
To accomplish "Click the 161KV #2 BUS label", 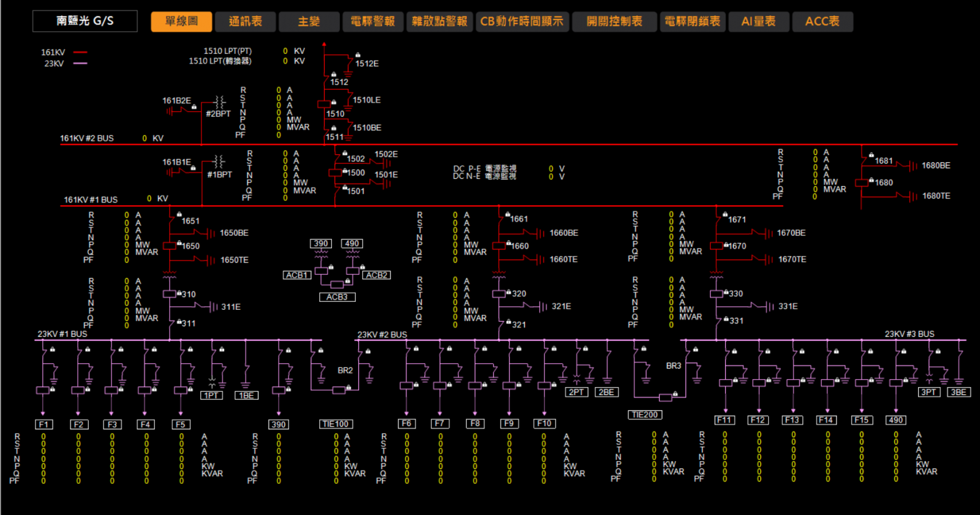I will coord(87,138).
